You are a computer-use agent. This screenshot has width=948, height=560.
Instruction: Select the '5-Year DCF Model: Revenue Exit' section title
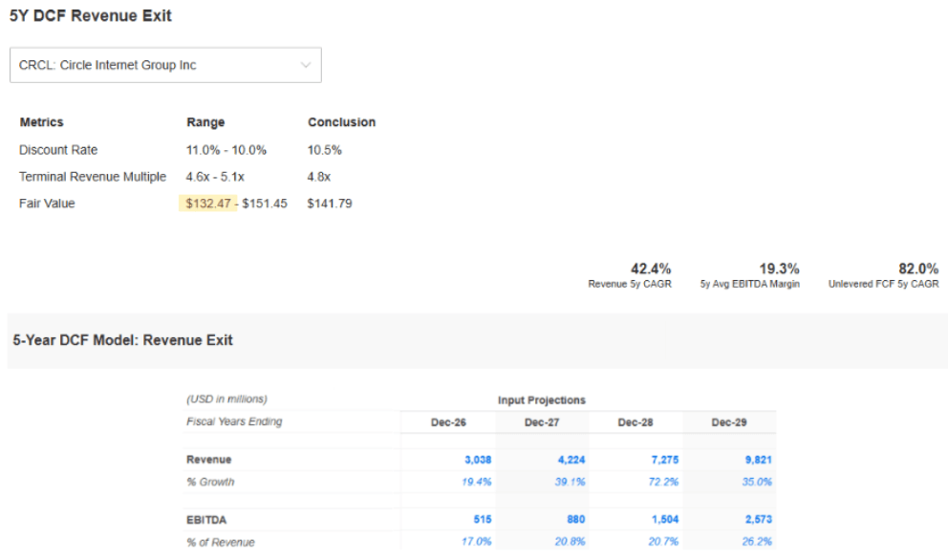[122, 340]
